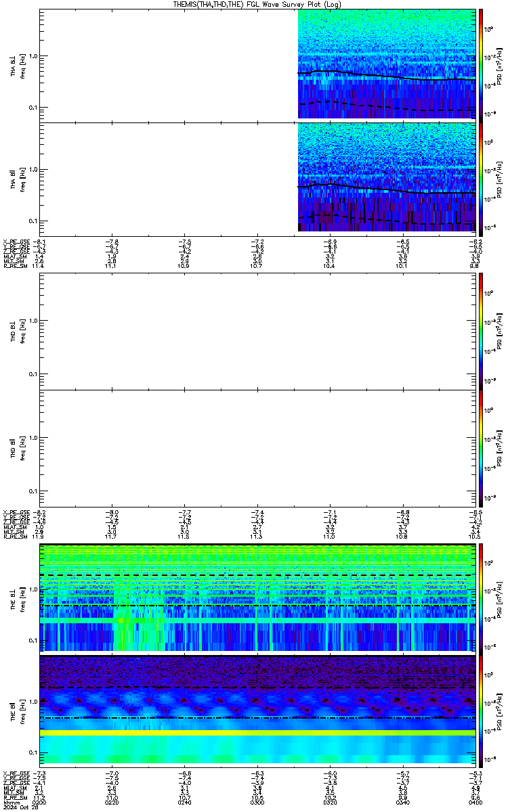Click the solid black line in THA B⊥ spectrogram
508x812 pixels.
pos(387,76)
